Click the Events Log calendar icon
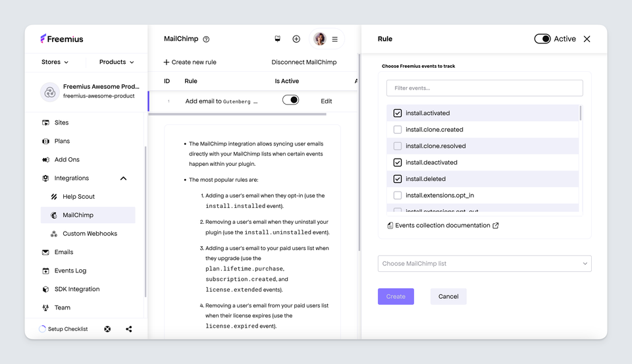 (x=45, y=271)
